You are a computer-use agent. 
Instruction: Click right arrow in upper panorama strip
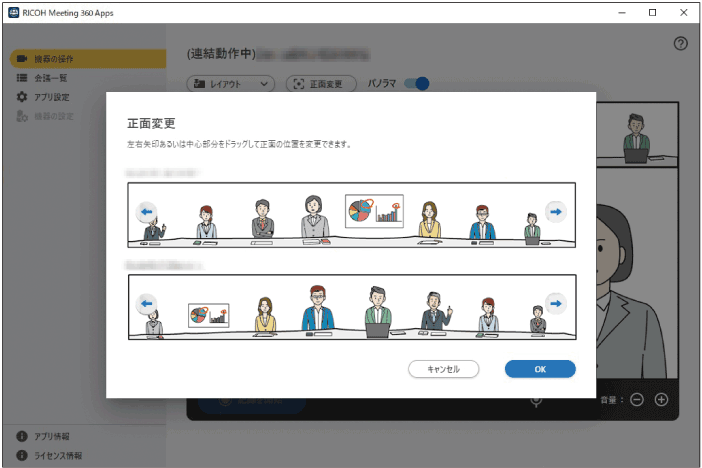click(x=556, y=212)
